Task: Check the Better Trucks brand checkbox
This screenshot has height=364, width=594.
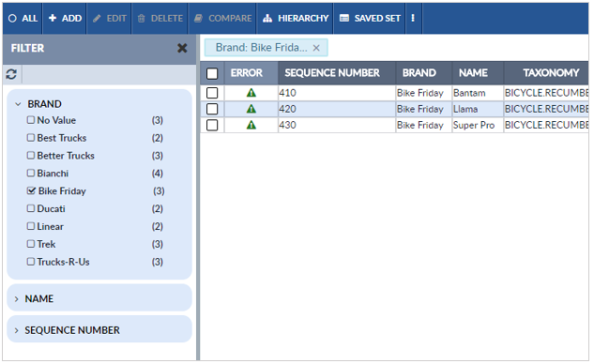Action: (x=31, y=156)
